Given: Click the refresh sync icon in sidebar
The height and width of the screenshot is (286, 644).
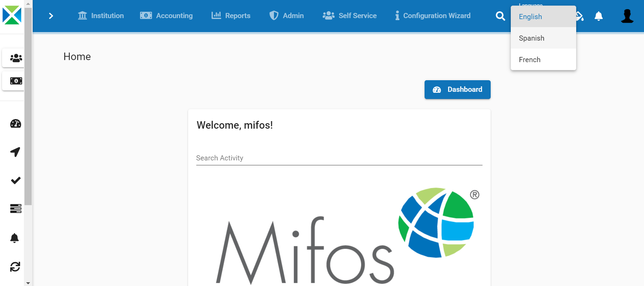Looking at the screenshot, I should [x=15, y=267].
